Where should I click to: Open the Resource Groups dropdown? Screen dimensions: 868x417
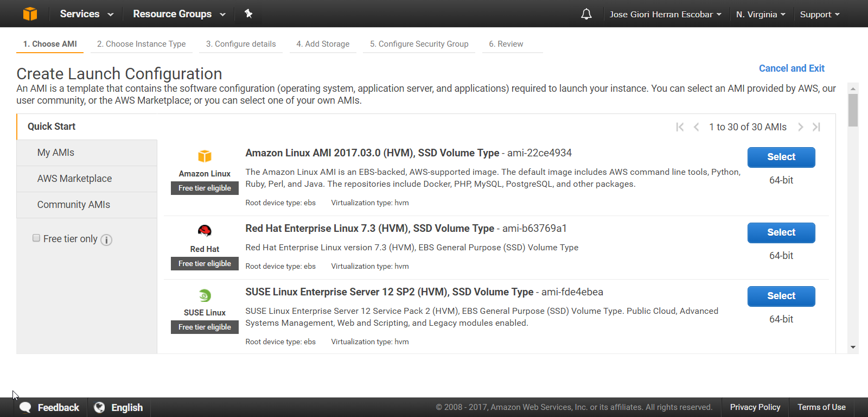(x=178, y=14)
